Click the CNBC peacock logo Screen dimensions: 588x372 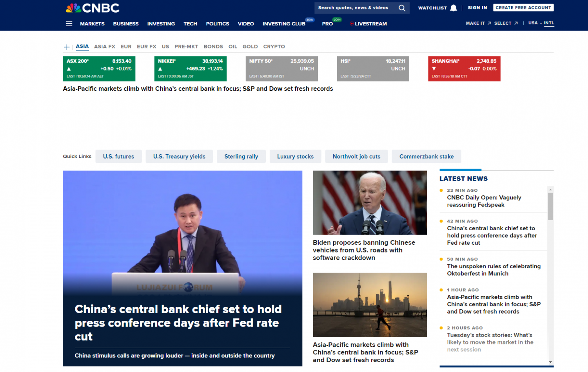(x=93, y=8)
